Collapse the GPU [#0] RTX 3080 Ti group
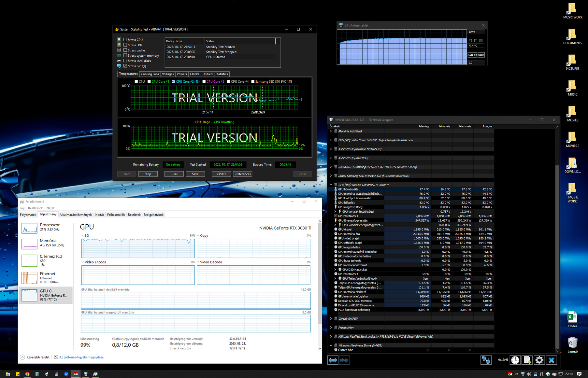This screenshot has width=588, height=378. pos(331,185)
